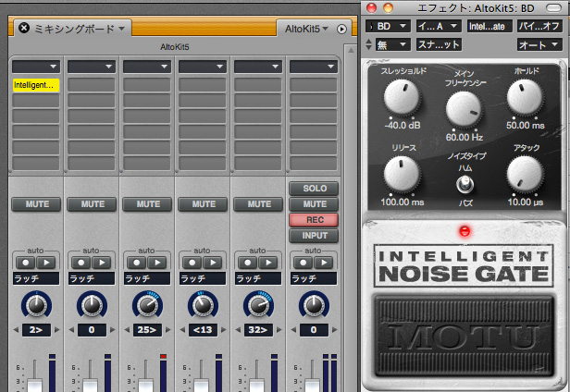Viewport: 570px width, 392px height.
Task: Click the circular play-arrow icon beside AltoKit5 tab
Action: pyautogui.click(x=341, y=29)
